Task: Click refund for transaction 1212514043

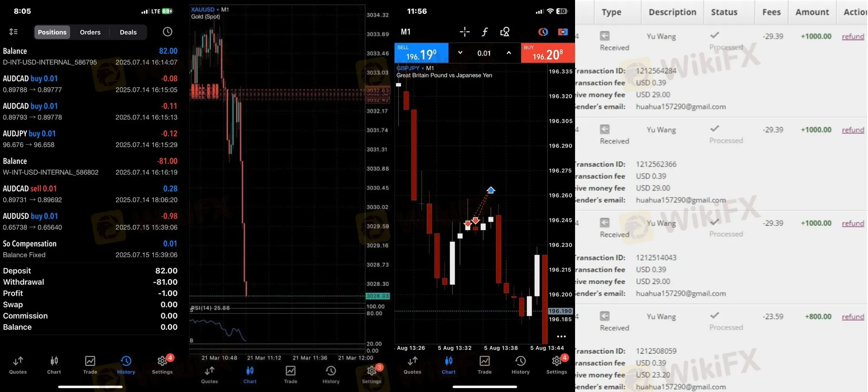Action: [853, 223]
